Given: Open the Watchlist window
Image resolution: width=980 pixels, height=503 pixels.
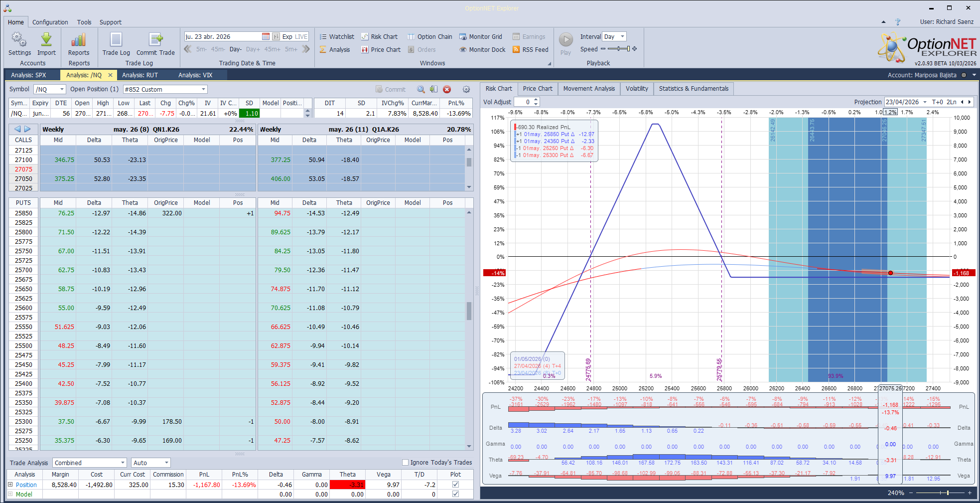Looking at the screenshot, I should tap(337, 36).
